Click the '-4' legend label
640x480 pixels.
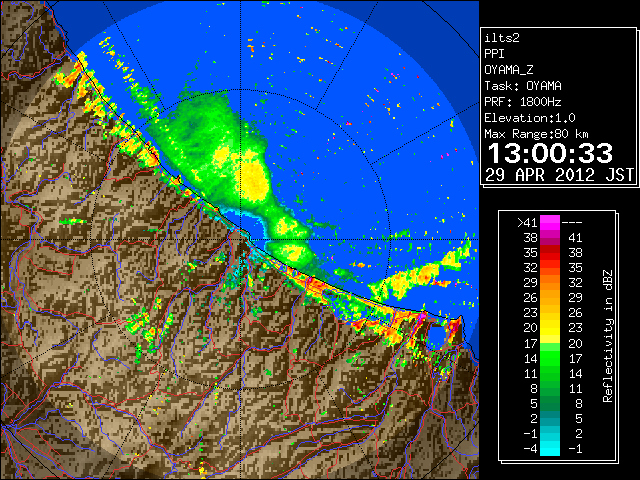click(530, 448)
